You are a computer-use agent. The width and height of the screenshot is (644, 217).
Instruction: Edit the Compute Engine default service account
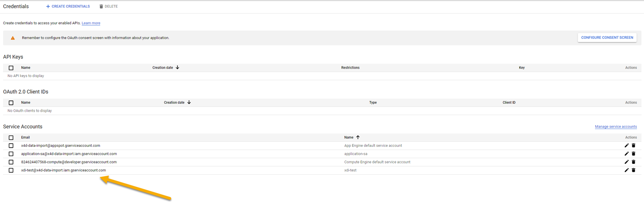[x=626, y=162]
